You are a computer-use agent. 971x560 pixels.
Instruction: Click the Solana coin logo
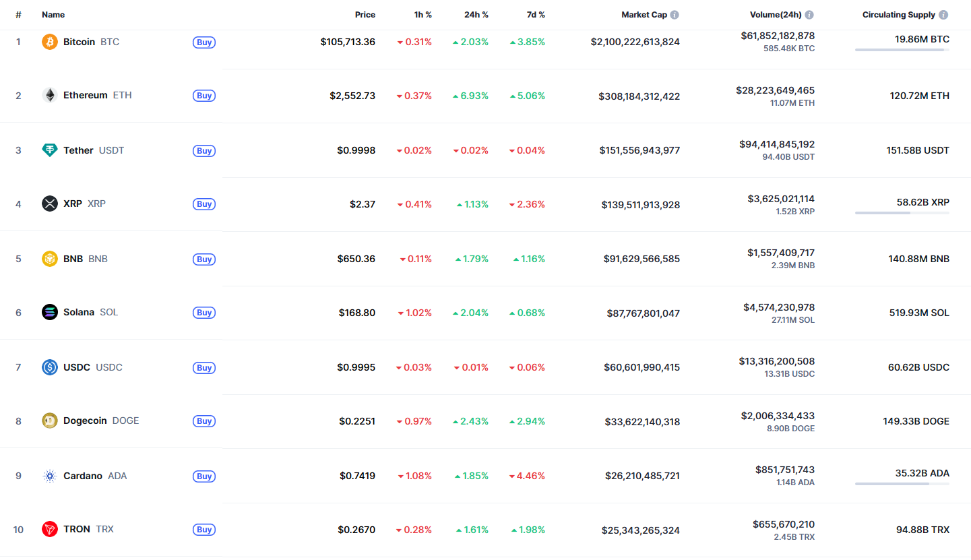(x=50, y=312)
